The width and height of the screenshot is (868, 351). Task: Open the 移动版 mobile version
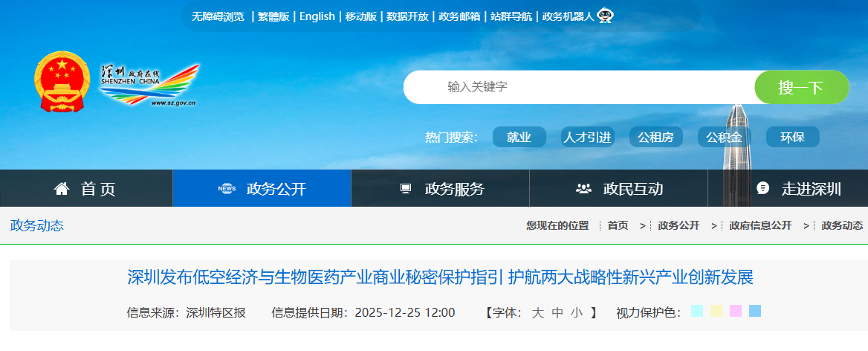pos(361,16)
